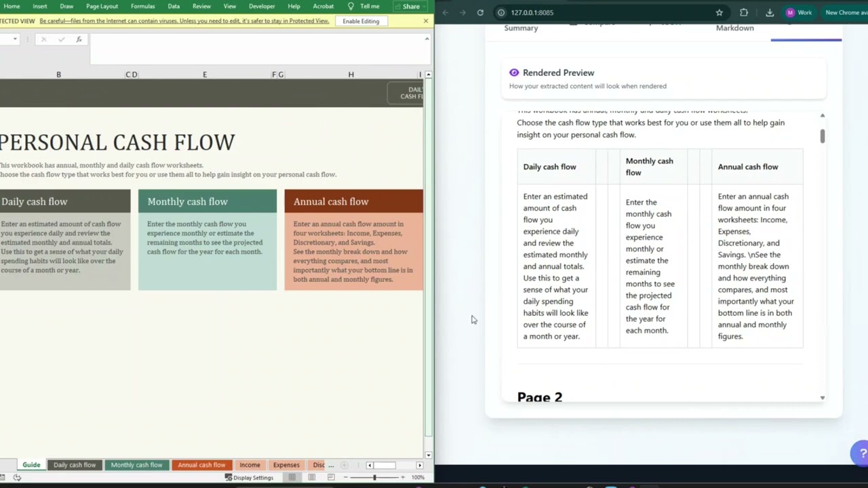Viewport: 868px width, 488px height.
Task: Open the Formulas ribbon tab
Action: point(142,6)
